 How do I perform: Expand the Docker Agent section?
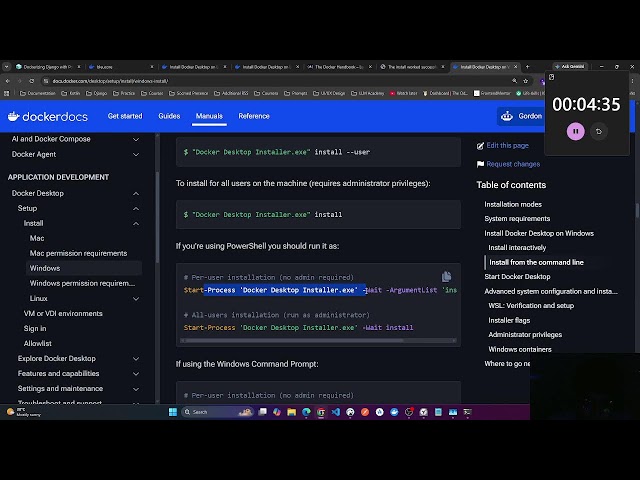coord(136,154)
